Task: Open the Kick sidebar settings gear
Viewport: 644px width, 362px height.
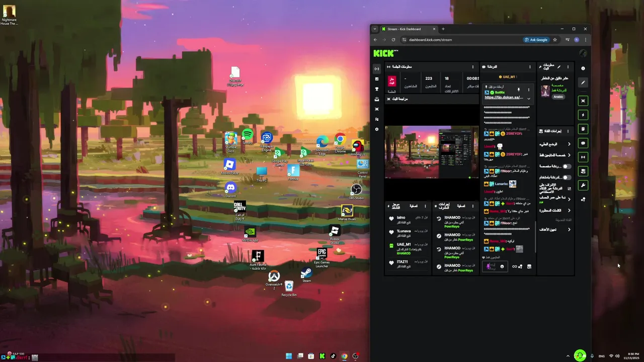Action: (x=377, y=129)
